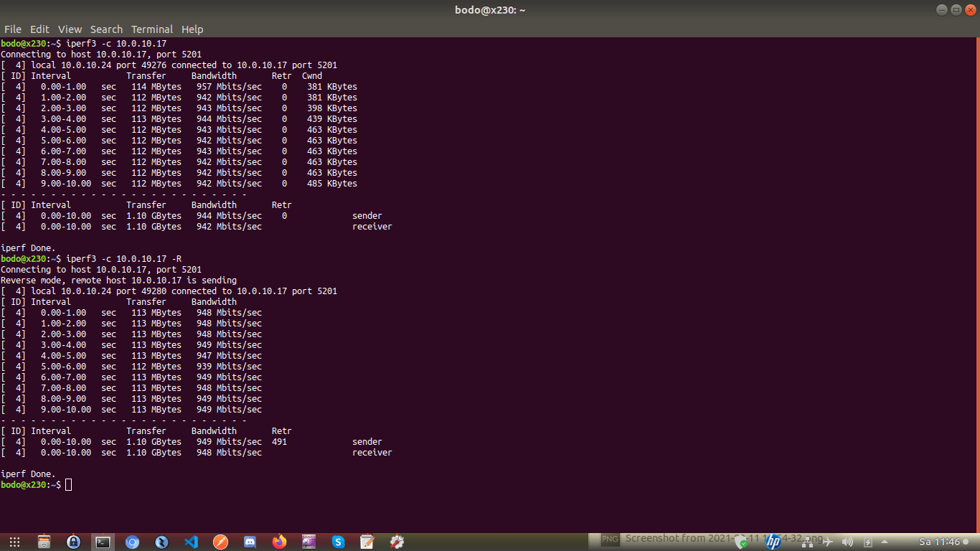Open Postman from the dock
This screenshot has width=980, height=551.
tap(220, 542)
